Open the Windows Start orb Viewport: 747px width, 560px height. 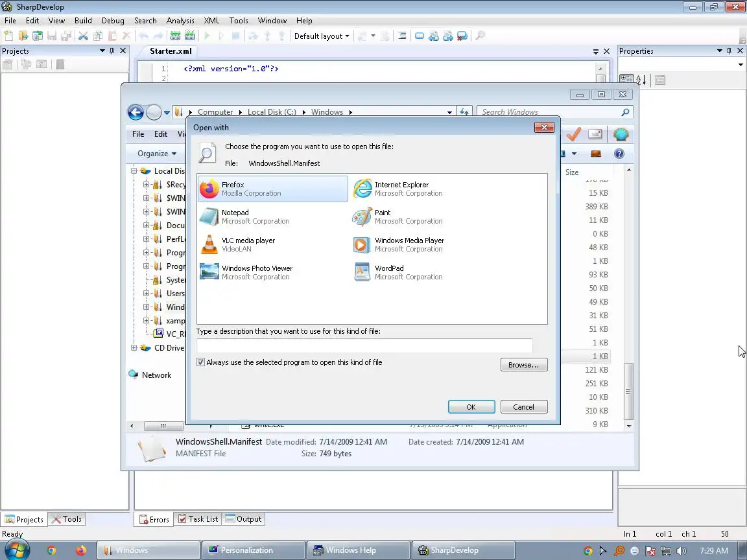point(17,550)
